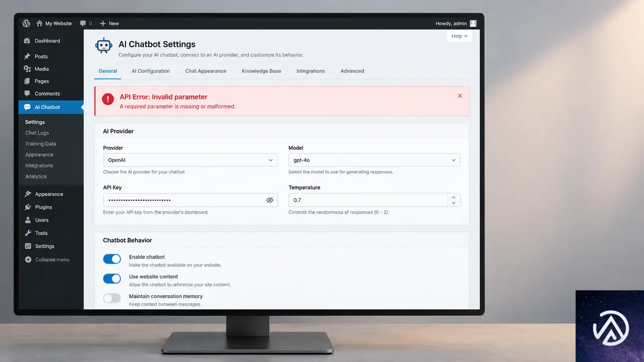Open Comments sidebar icon

27,94
